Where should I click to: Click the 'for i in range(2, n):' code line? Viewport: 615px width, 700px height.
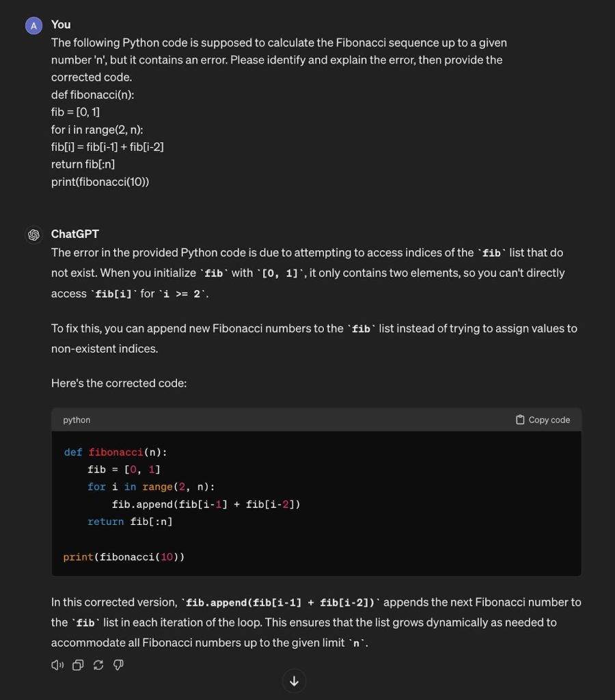point(151,487)
